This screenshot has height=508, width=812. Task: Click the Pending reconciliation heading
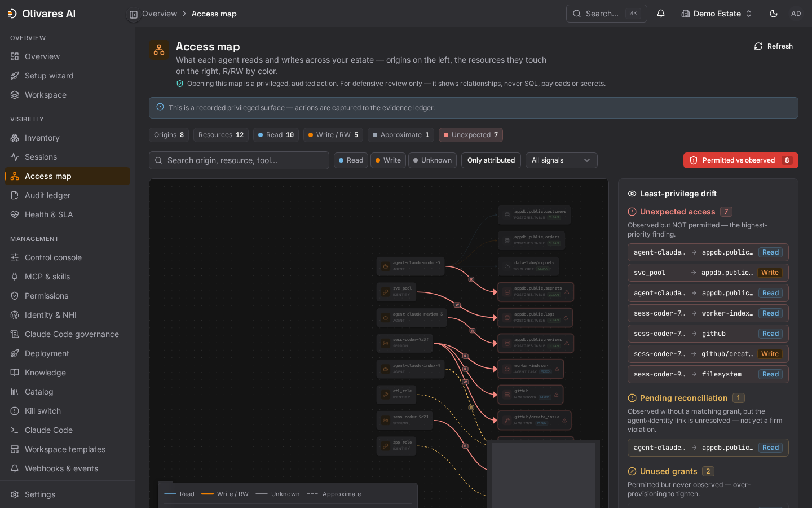coord(683,398)
